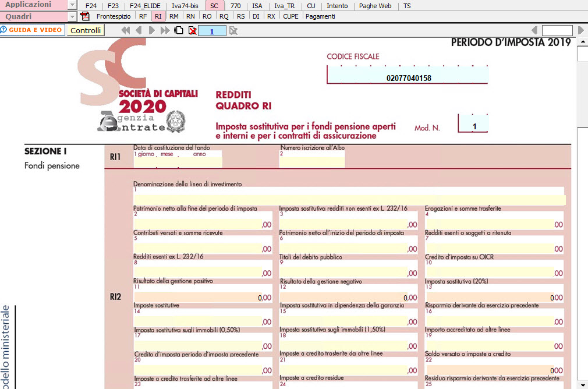This screenshot has height=389, width=588.
Task: Open the CUPE tab
Action: 291,16
